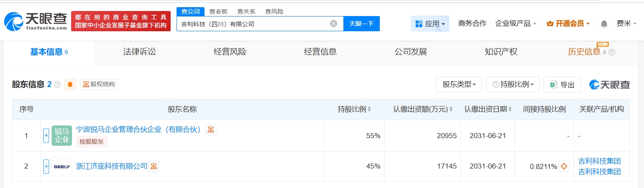644x188 pixels.
Task: Click the help icon next to 历史信息
Action: coord(611,52)
